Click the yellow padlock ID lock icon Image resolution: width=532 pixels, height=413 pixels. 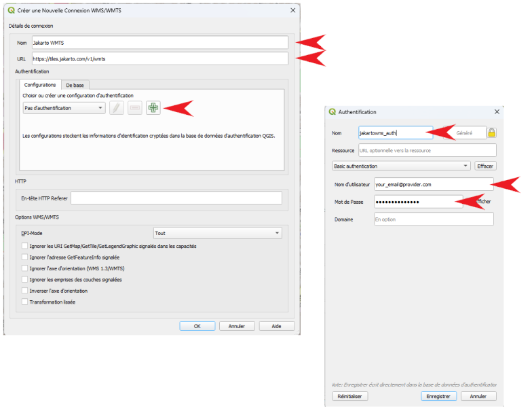(491, 133)
